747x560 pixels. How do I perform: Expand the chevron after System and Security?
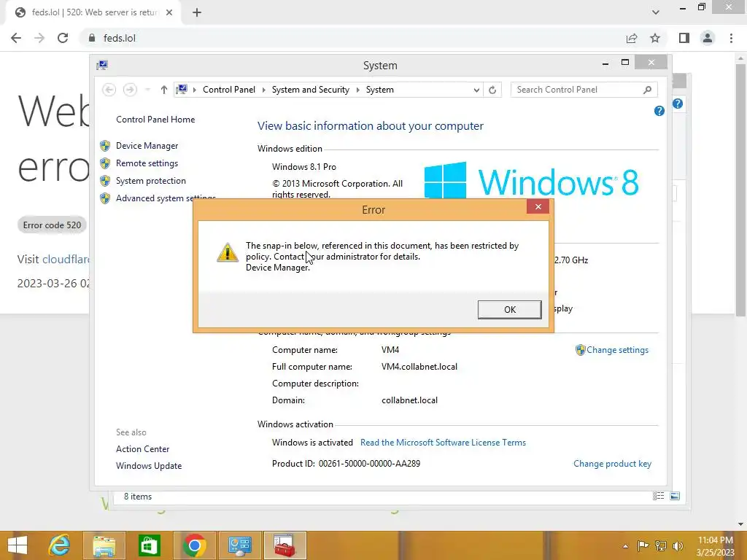coord(357,90)
